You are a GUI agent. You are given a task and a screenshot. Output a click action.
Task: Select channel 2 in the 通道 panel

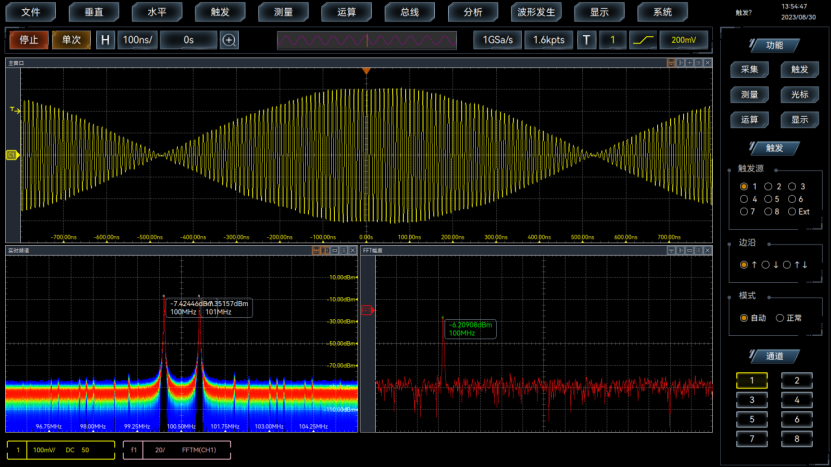point(797,380)
